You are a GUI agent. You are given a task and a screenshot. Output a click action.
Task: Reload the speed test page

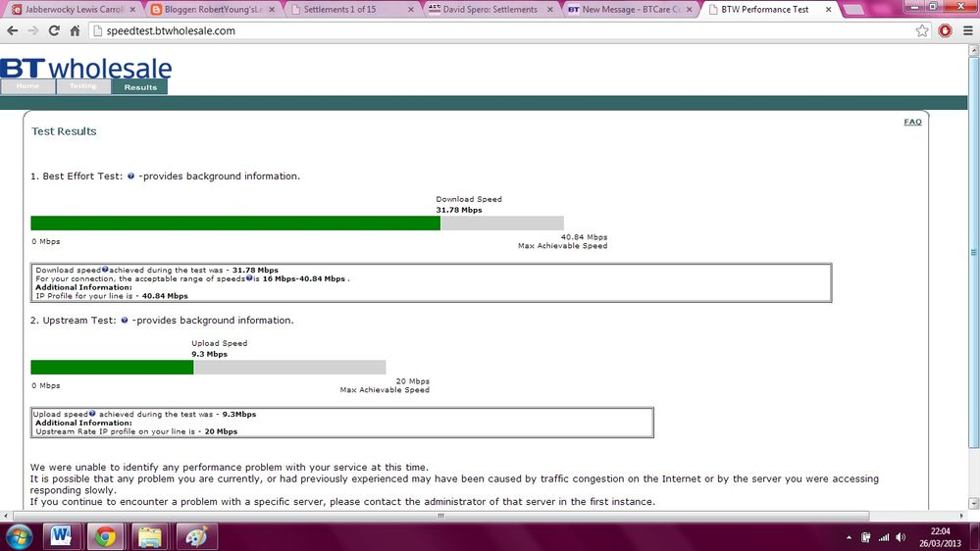(54, 30)
